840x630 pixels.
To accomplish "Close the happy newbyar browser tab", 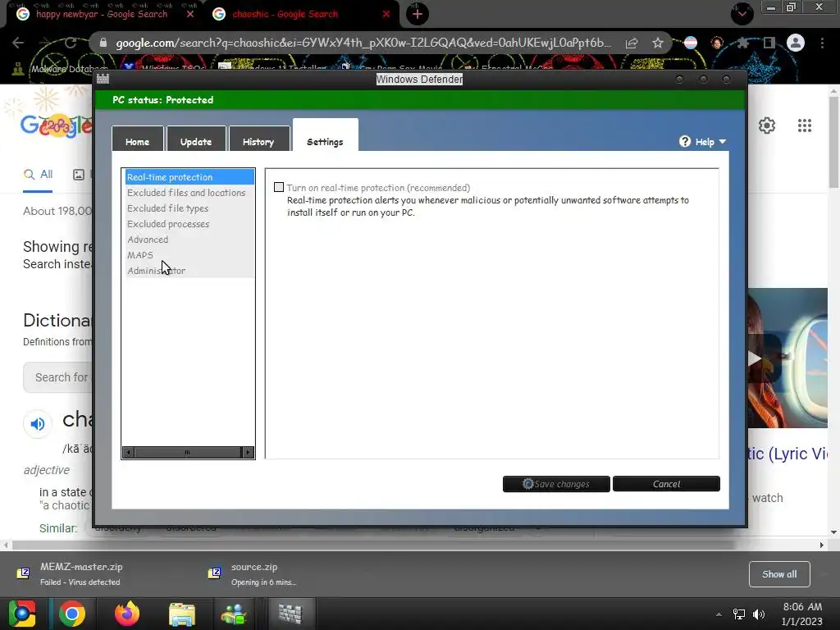I will (190, 14).
